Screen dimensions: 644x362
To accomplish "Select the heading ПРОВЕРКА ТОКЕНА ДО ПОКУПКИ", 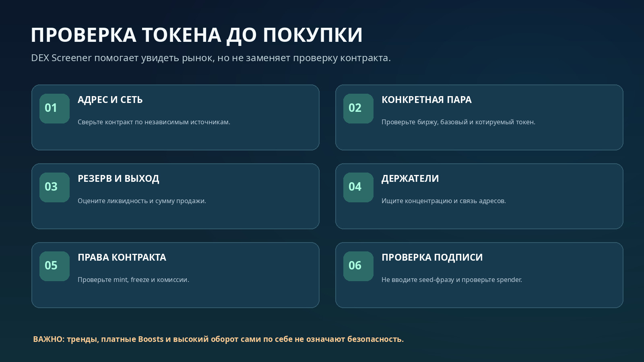I will [197, 35].
